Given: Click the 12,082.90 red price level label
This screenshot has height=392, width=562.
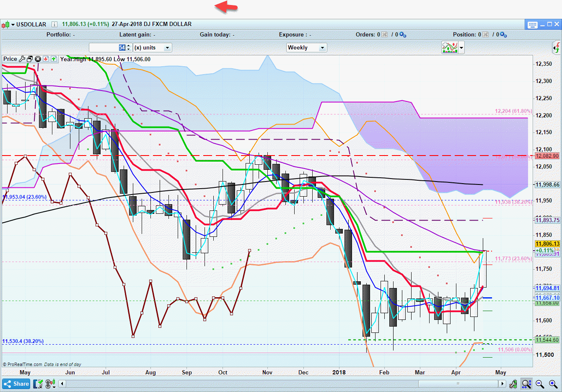Looking at the screenshot, I should pyautogui.click(x=547, y=156).
